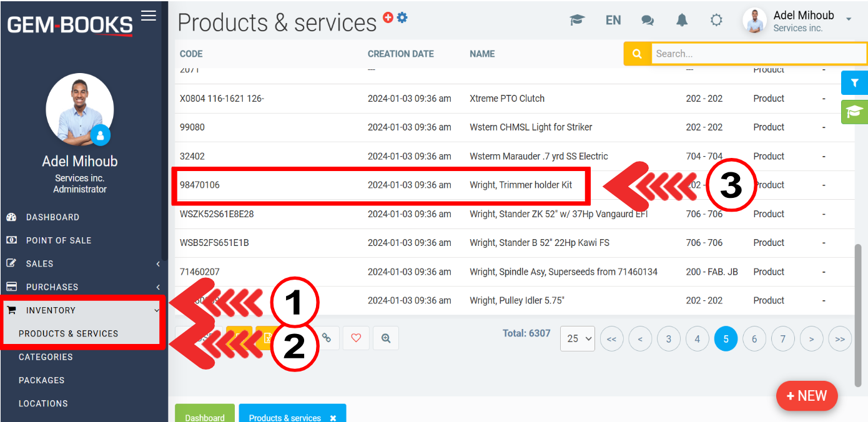Click the magnifier zoom icon below the table
This screenshot has width=868, height=422.
click(x=386, y=338)
